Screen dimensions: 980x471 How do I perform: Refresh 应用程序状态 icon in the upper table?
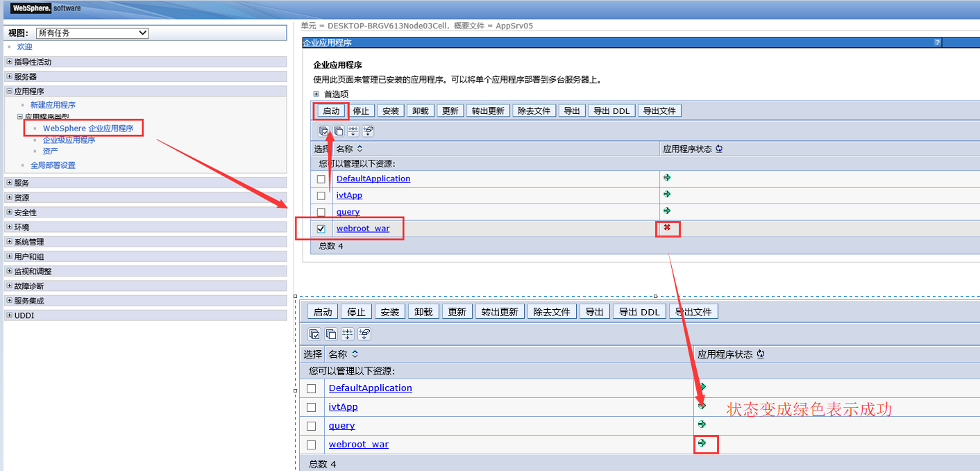point(719,149)
